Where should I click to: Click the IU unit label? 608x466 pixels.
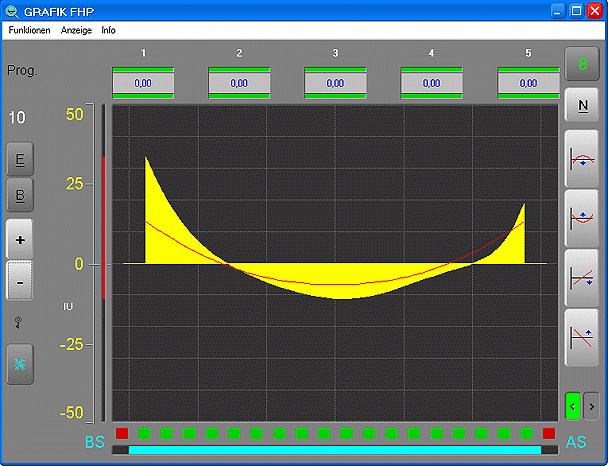click(68, 307)
